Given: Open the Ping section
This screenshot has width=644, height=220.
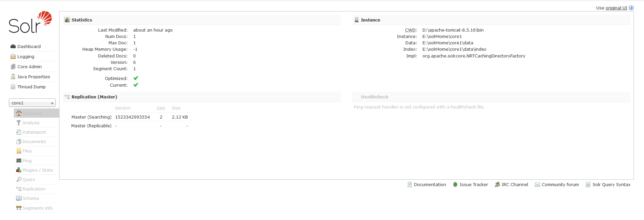Looking at the screenshot, I should (27, 161).
